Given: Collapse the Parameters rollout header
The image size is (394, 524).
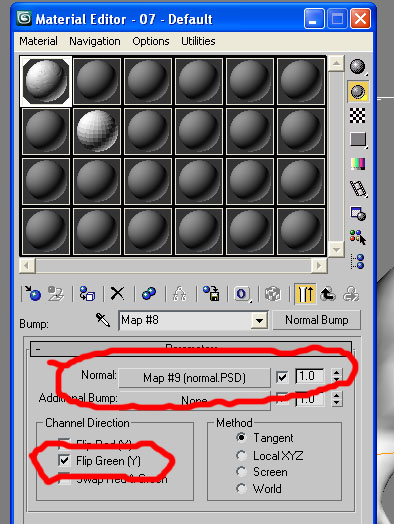Looking at the screenshot, I should (x=191, y=349).
